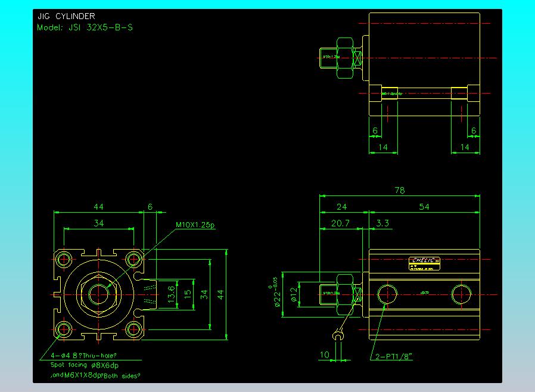
Task: Select the 54 body length dimension
Action: click(424, 207)
